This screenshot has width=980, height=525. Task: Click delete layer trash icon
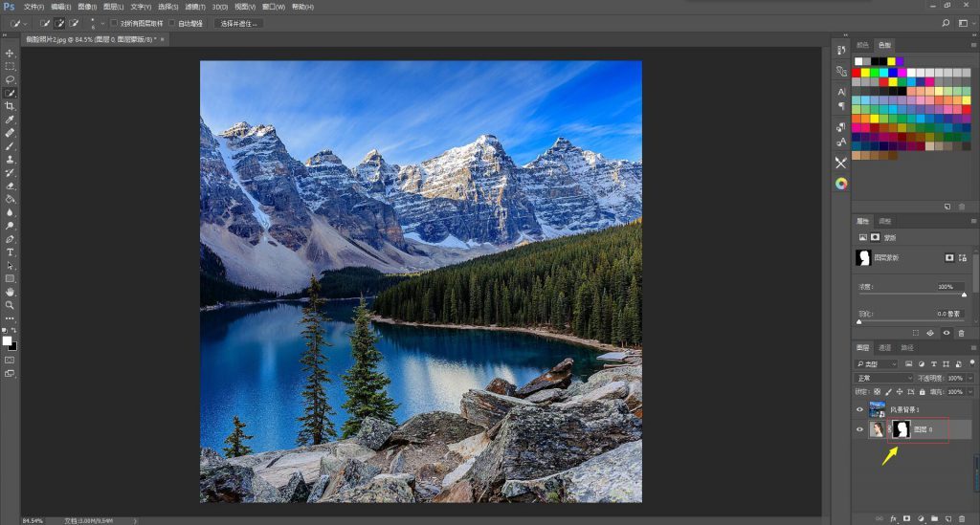point(961,517)
